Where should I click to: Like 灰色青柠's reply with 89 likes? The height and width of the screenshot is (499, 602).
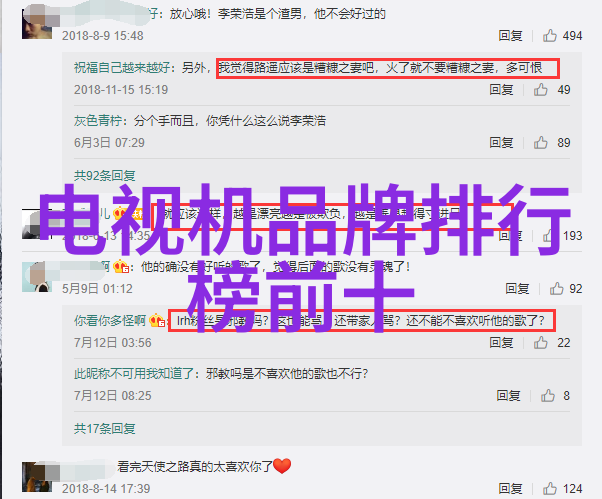[540, 142]
